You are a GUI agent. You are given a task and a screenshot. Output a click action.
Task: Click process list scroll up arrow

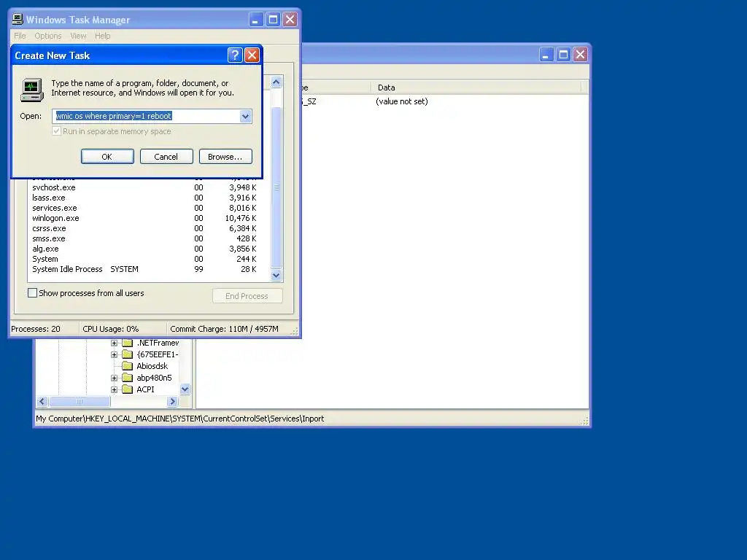[x=276, y=82]
